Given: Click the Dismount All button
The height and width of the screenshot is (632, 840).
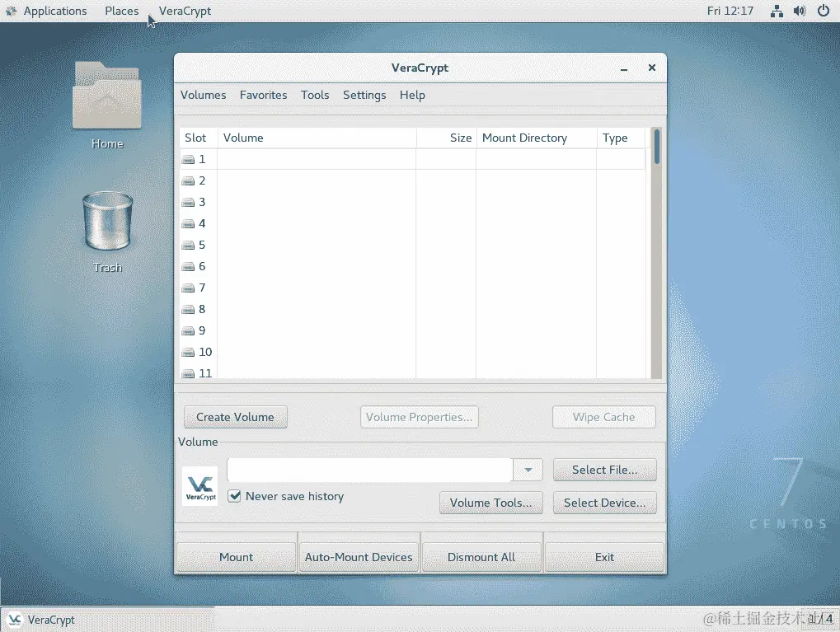Looking at the screenshot, I should 481,557.
